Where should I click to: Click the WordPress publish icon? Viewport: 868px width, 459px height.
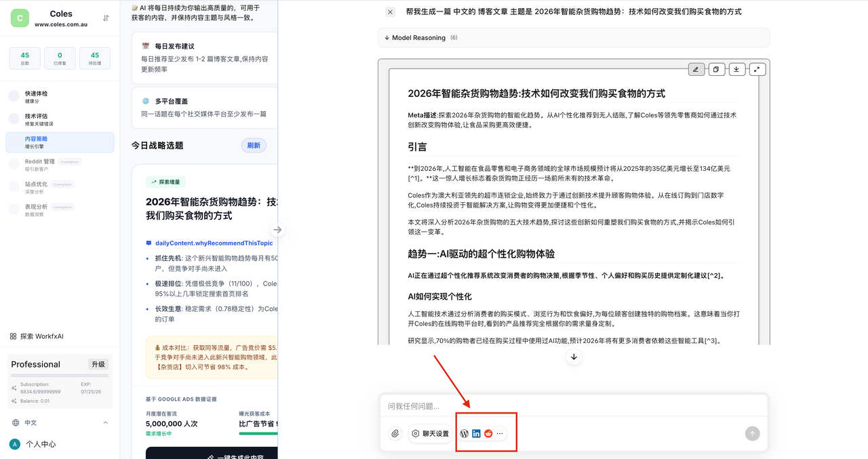point(465,433)
